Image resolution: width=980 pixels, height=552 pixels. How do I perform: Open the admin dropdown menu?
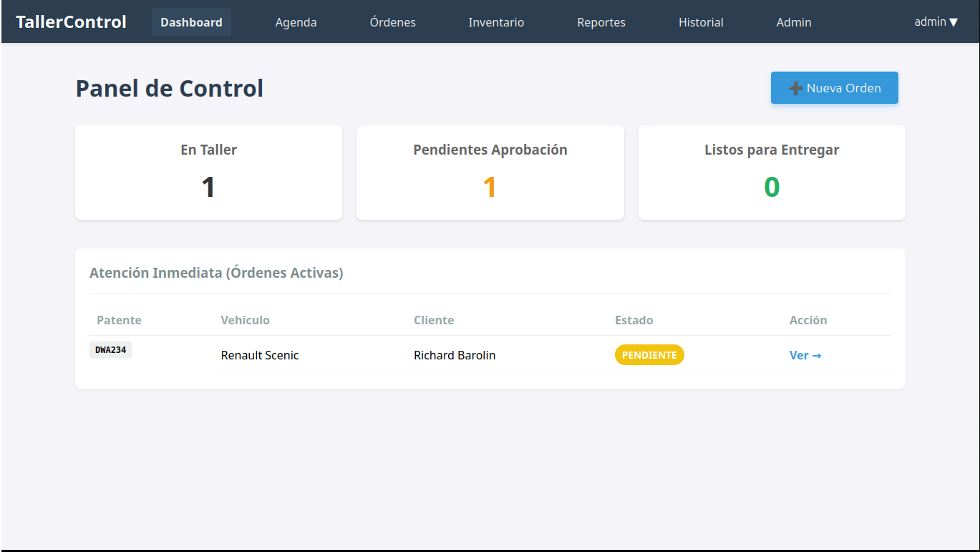click(936, 21)
